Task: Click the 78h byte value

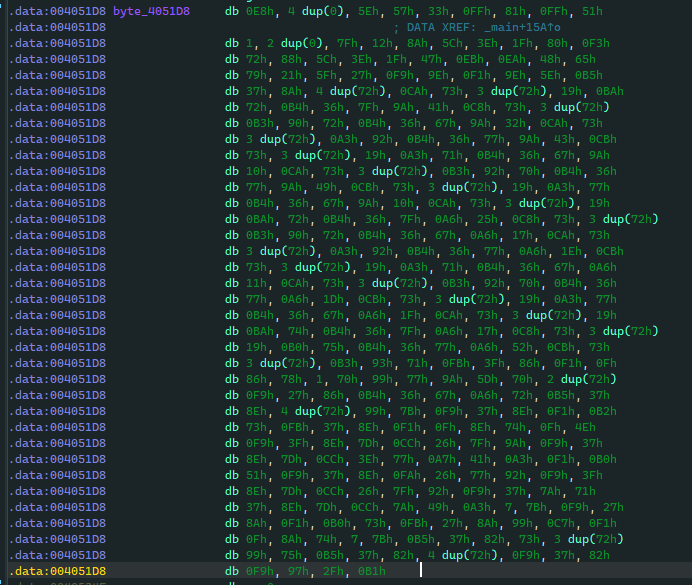Action: pyautogui.click(x=291, y=379)
